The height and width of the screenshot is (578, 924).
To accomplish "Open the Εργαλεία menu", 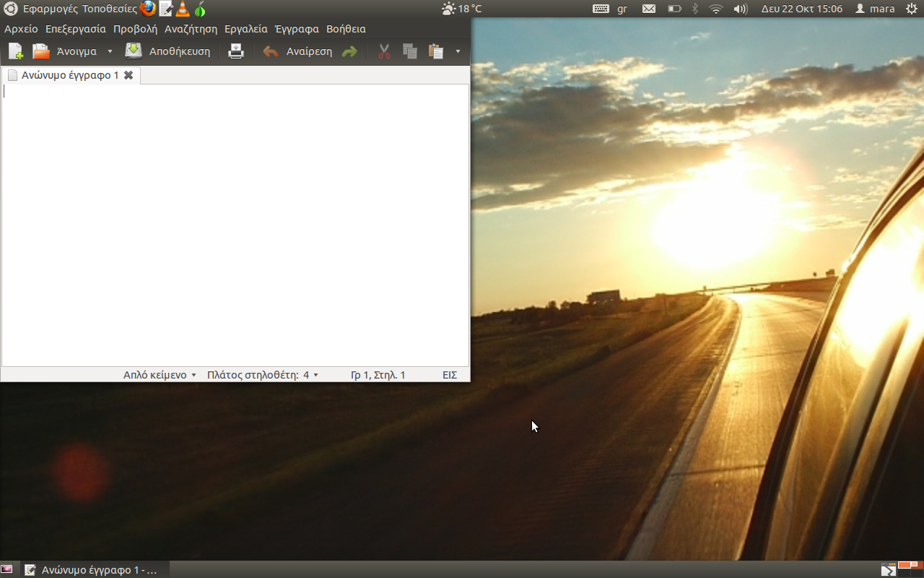I will (246, 29).
